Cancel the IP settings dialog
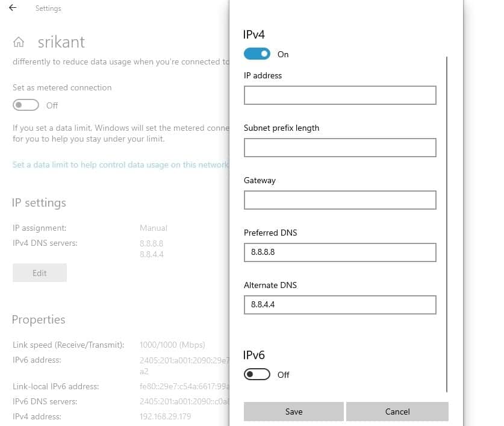The height and width of the screenshot is (426, 504). (x=397, y=412)
